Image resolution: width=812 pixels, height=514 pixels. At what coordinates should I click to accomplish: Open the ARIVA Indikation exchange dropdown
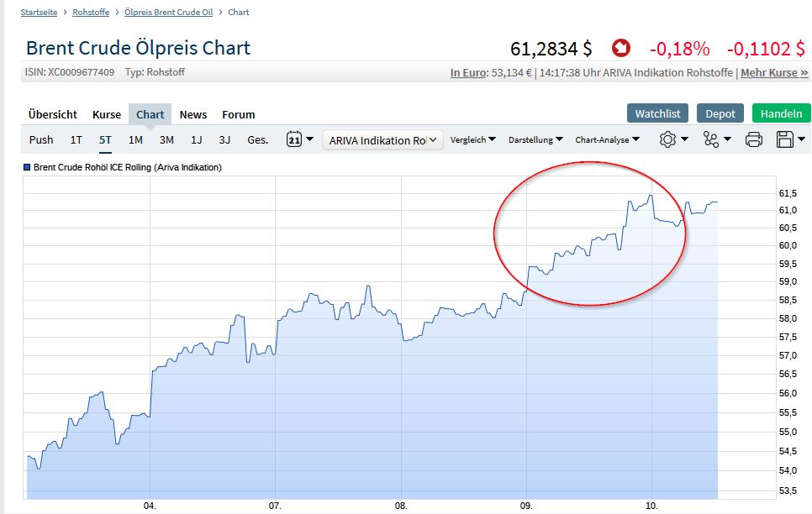click(383, 140)
